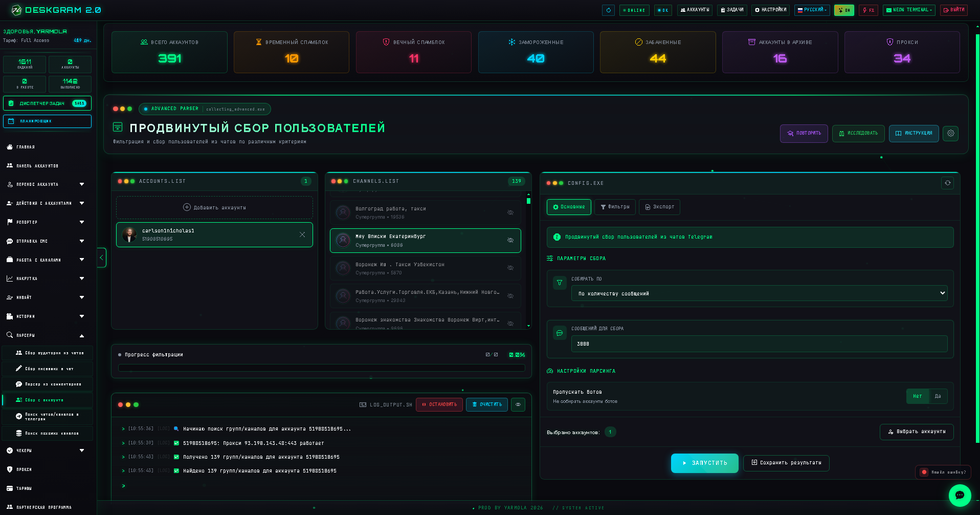Viewport: 980px width, 515px height.
Task: Click the gear settings icon beside ИНСТРУКЦИЯ
Action: [x=950, y=133]
